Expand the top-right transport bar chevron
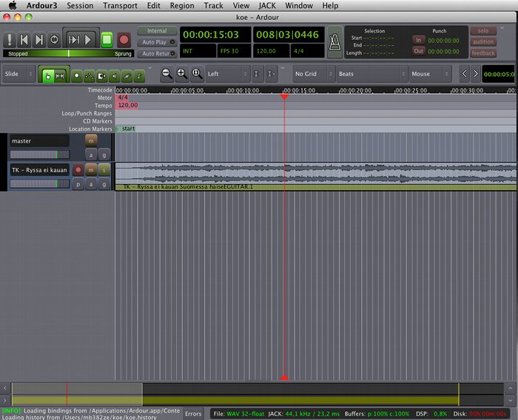Screen dimensions: 518x420 [502, 28]
